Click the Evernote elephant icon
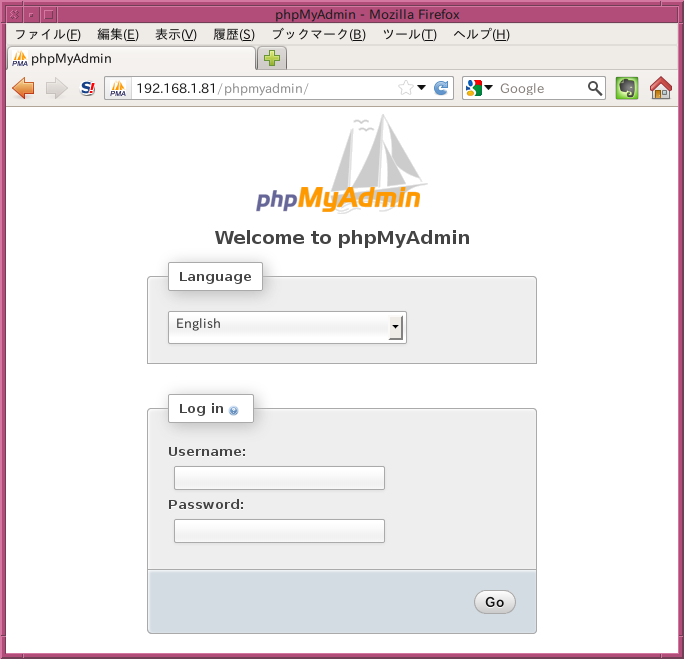The image size is (684, 659). tap(627, 88)
